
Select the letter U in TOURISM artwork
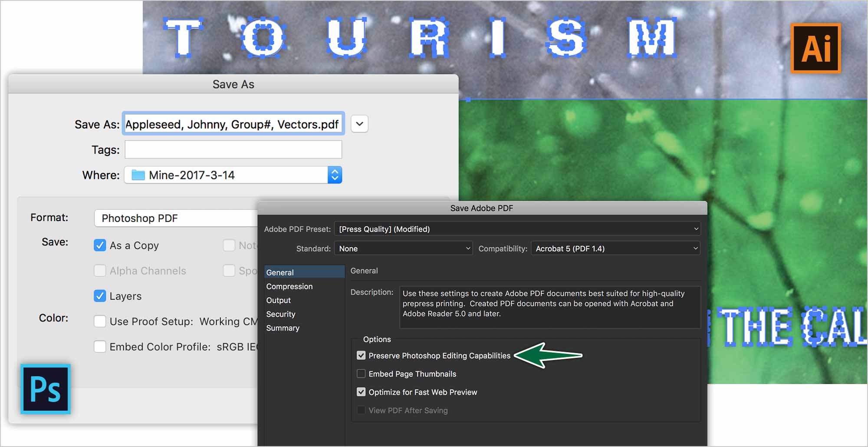pos(346,37)
